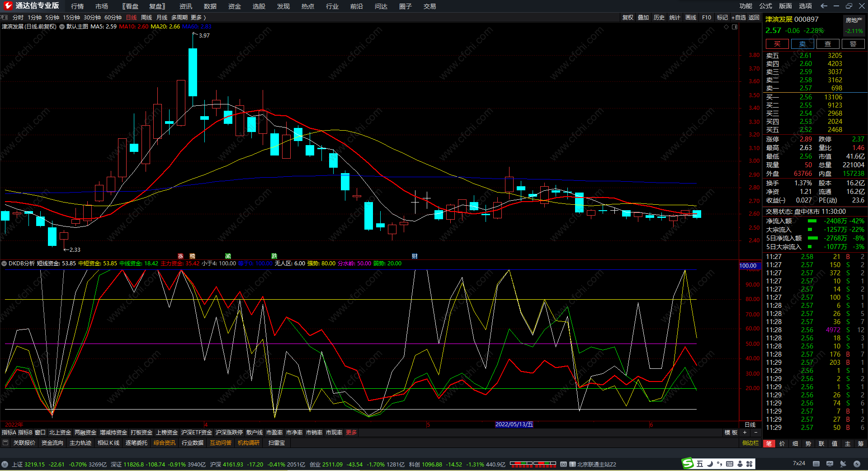Click the back arrow icon in title bar

tap(824, 6)
